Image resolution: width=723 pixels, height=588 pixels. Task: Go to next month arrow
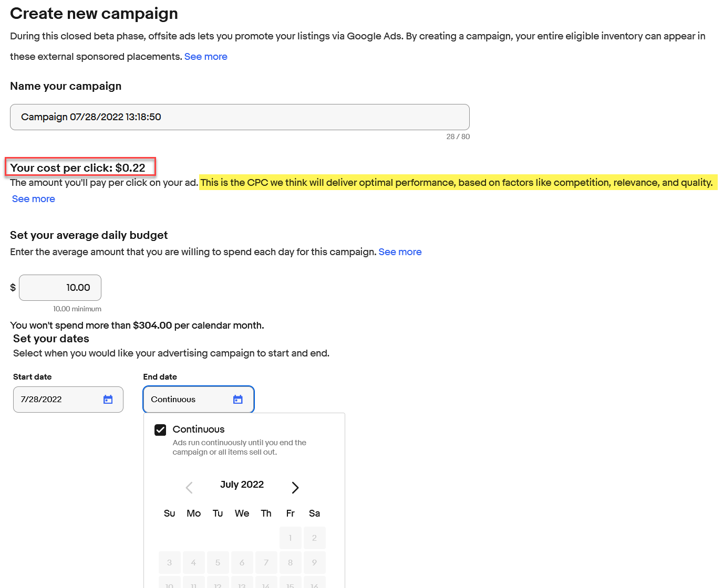pyautogui.click(x=295, y=488)
